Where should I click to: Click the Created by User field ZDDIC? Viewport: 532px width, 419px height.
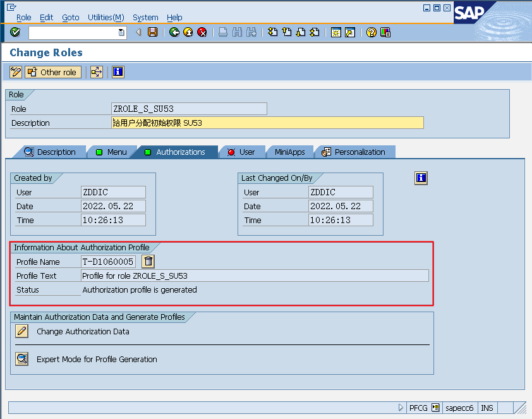(113, 192)
